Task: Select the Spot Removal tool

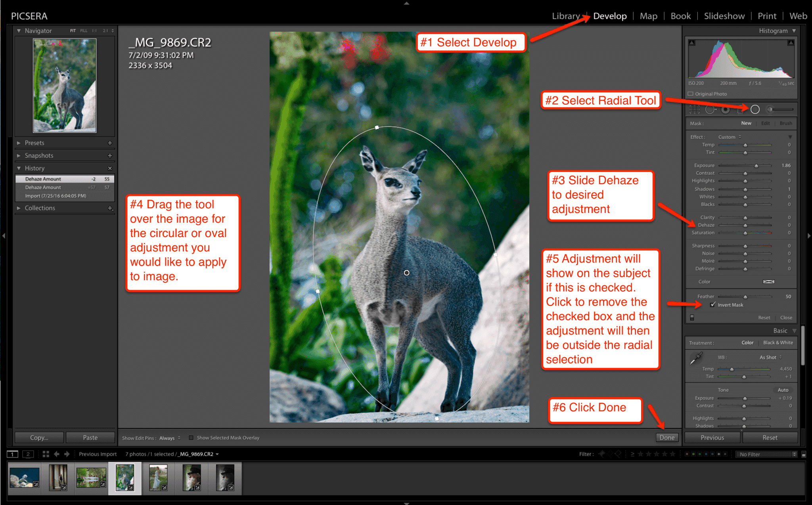Action: pyautogui.click(x=710, y=109)
